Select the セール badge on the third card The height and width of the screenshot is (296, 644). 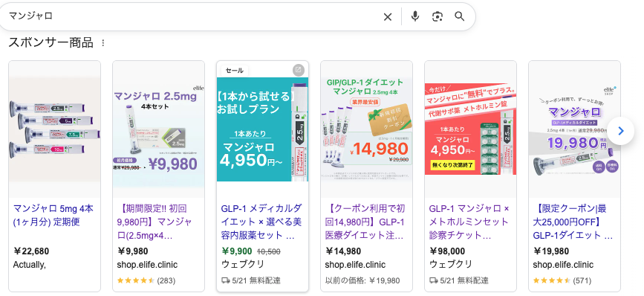click(235, 71)
